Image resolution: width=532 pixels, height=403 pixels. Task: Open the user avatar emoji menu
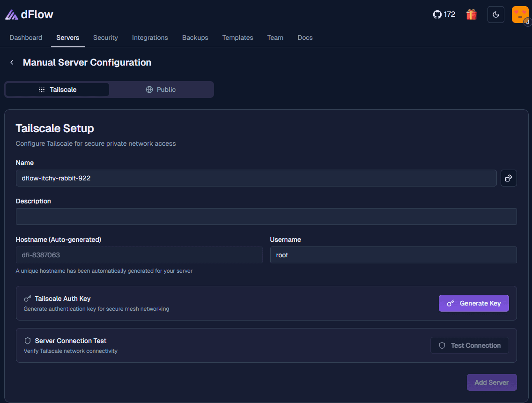coord(520,14)
